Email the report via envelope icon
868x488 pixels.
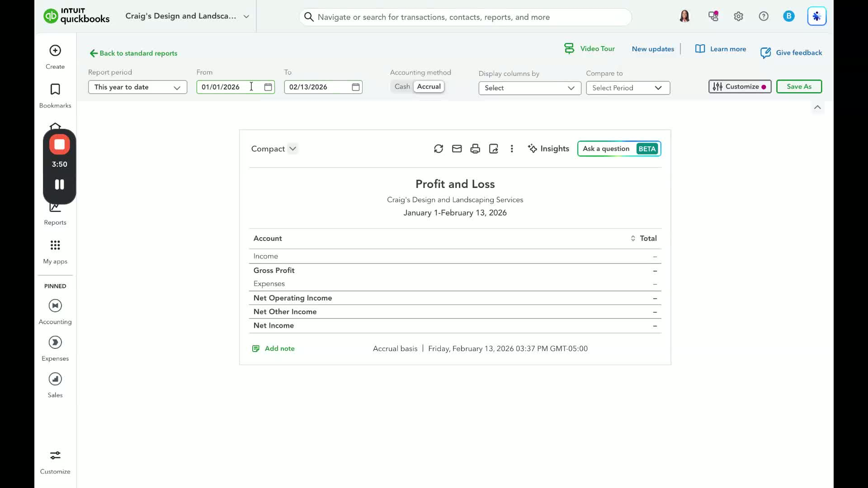(457, 149)
